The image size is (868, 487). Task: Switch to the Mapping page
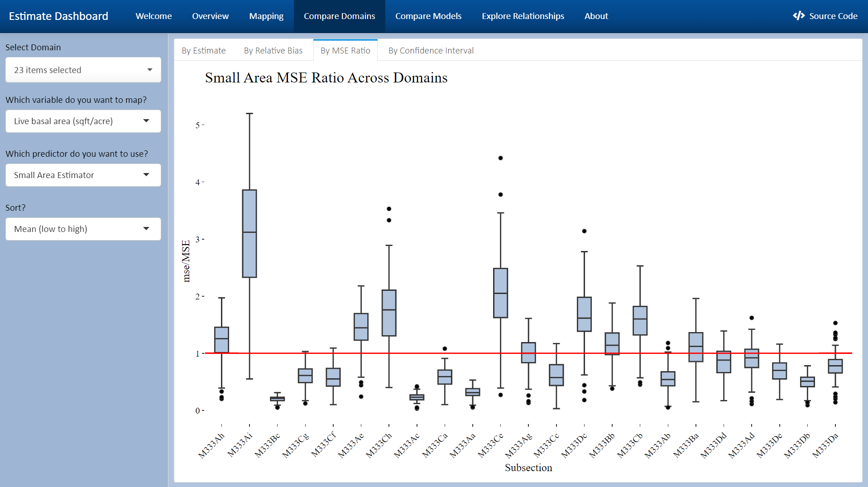(x=266, y=16)
